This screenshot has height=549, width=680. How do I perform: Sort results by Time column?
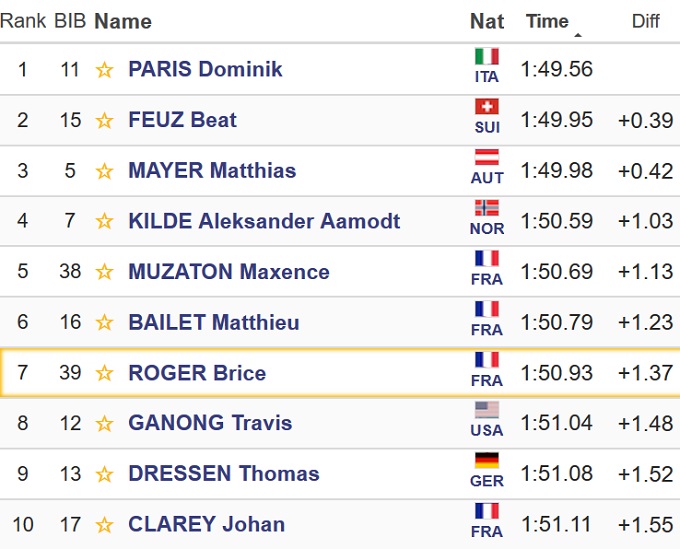coord(547,21)
